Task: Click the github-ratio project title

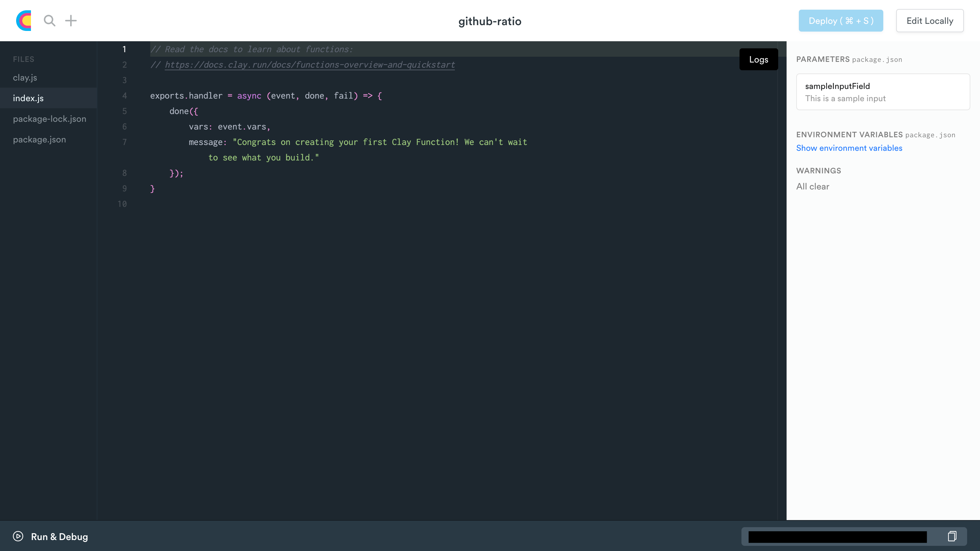Action: (490, 21)
